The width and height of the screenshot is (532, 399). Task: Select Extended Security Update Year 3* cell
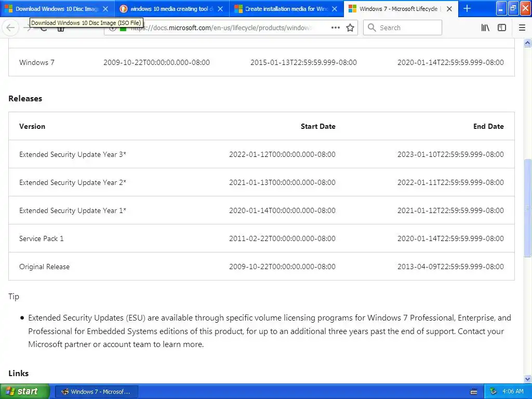point(73,154)
